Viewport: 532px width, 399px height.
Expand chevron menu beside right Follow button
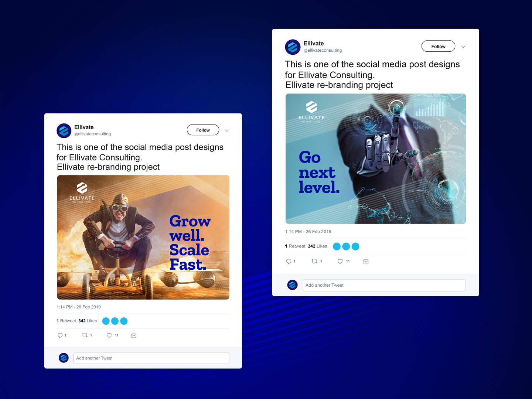pyautogui.click(x=463, y=47)
